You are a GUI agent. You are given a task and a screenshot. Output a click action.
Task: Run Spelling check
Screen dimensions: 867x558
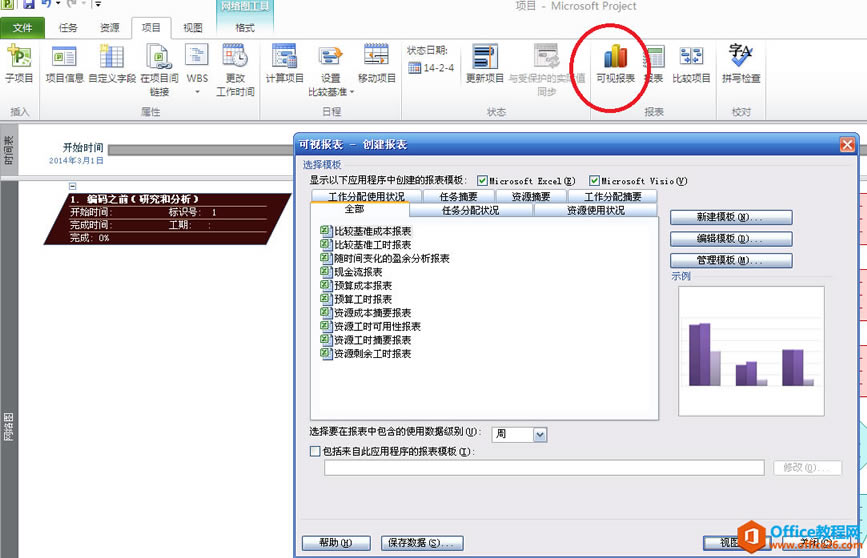coord(741,64)
